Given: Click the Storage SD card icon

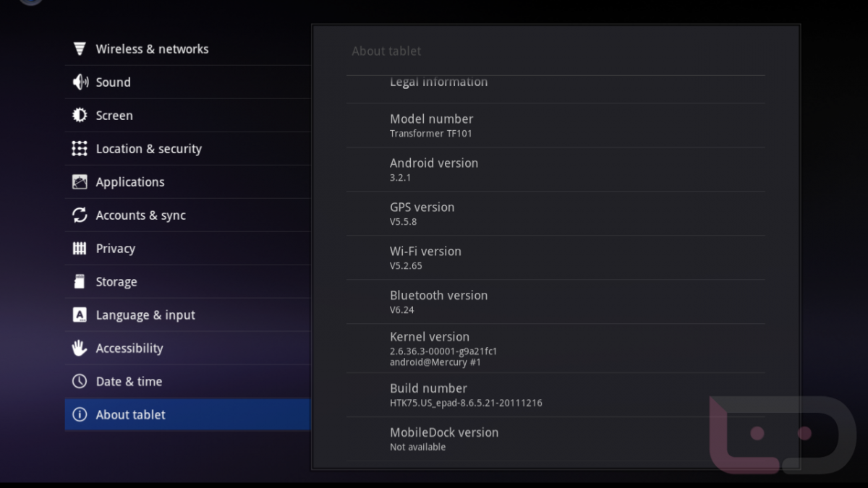Looking at the screenshot, I should 80,282.
